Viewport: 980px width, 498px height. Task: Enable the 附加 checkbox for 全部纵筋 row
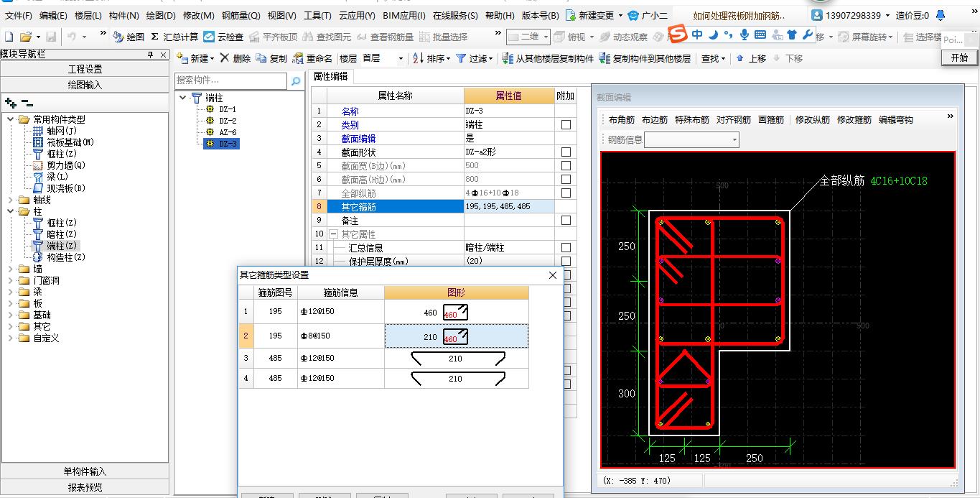(x=566, y=193)
